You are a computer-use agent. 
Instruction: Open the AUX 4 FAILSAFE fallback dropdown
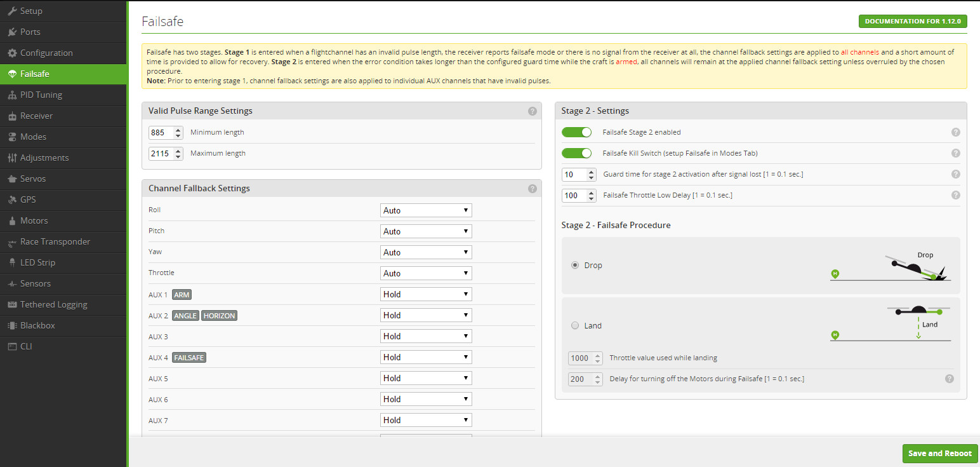(x=426, y=357)
